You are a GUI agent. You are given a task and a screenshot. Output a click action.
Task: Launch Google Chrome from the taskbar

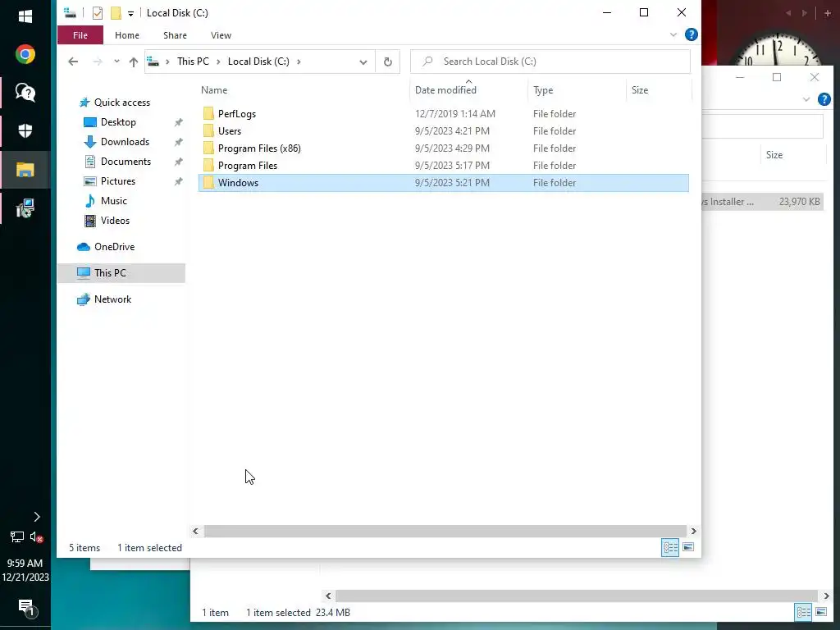(25, 54)
